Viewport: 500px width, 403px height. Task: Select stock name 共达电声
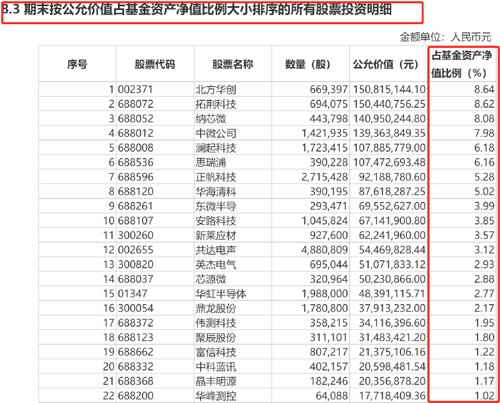(216, 250)
